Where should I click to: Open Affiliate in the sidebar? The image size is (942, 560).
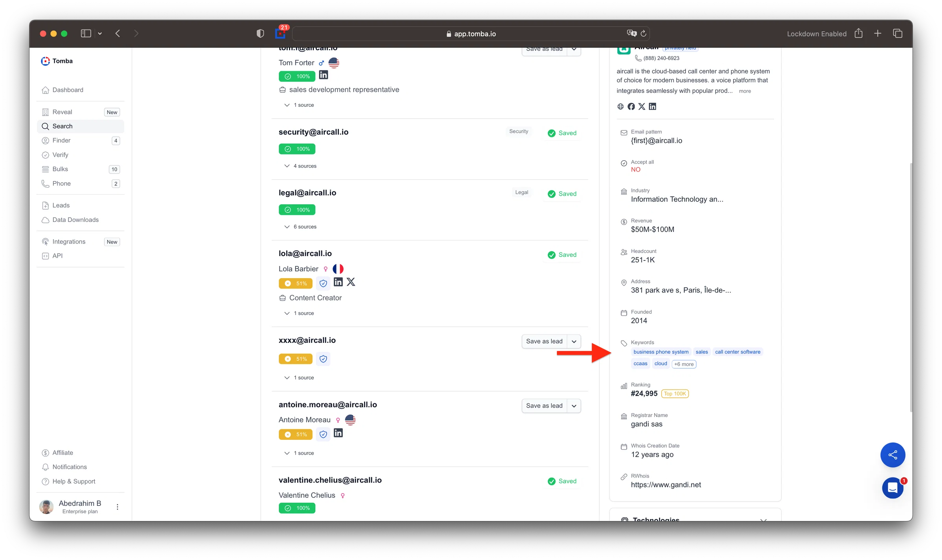[x=80, y=453]
